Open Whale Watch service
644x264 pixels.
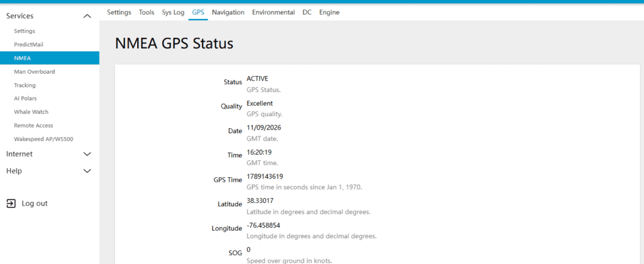click(31, 112)
